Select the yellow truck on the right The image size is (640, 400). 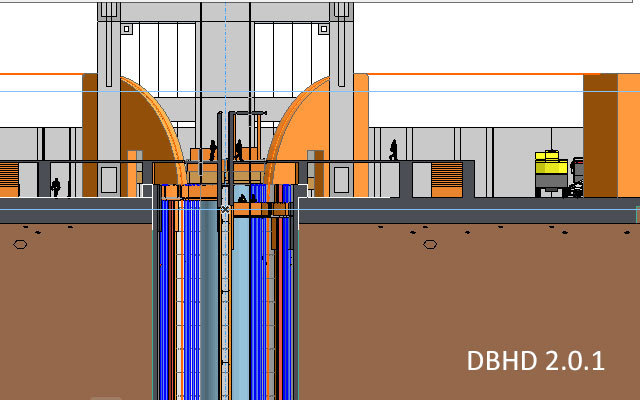click(x=552, y=172)
